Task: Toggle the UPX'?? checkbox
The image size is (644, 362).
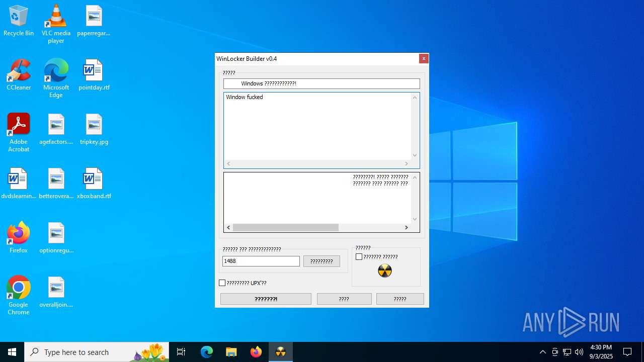Action: (222, 283)
